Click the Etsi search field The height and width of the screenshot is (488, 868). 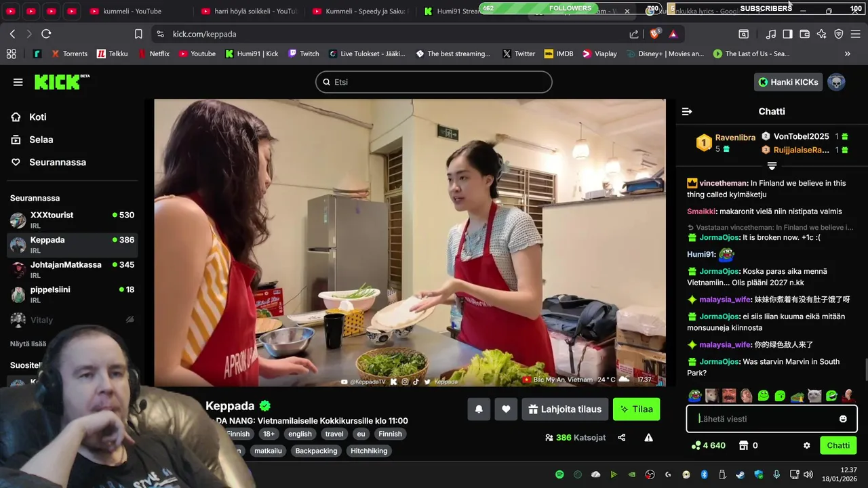[434, 82]
